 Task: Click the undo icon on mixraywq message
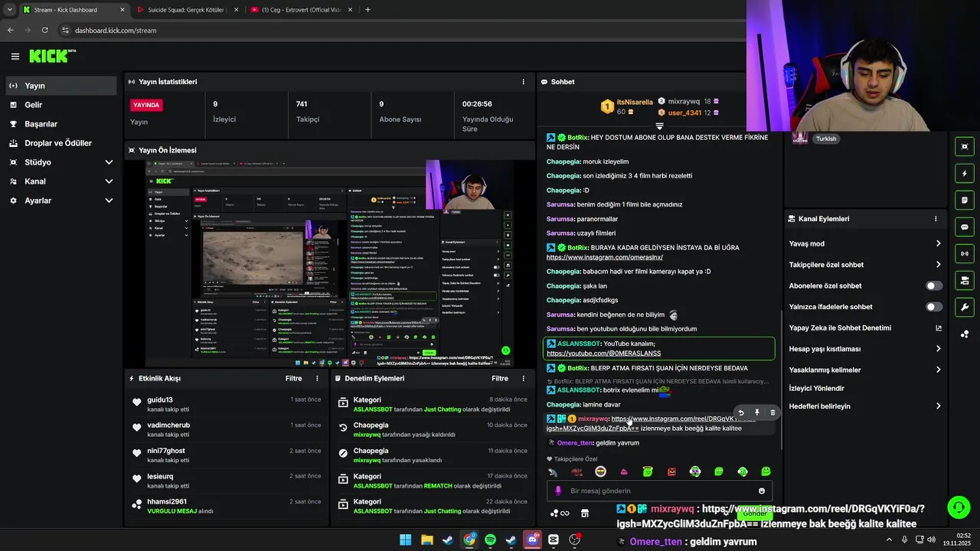point(740,412)
